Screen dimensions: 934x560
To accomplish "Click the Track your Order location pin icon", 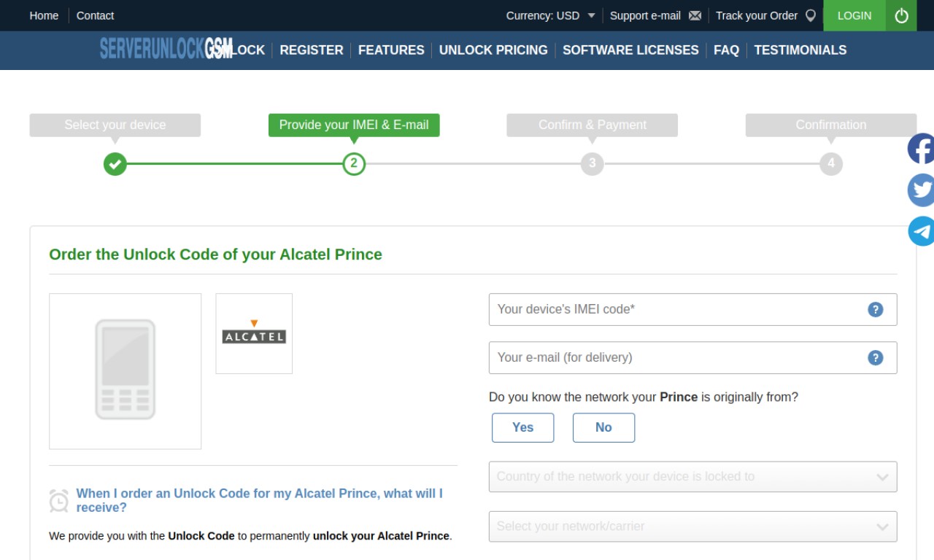I will [810, 15].
